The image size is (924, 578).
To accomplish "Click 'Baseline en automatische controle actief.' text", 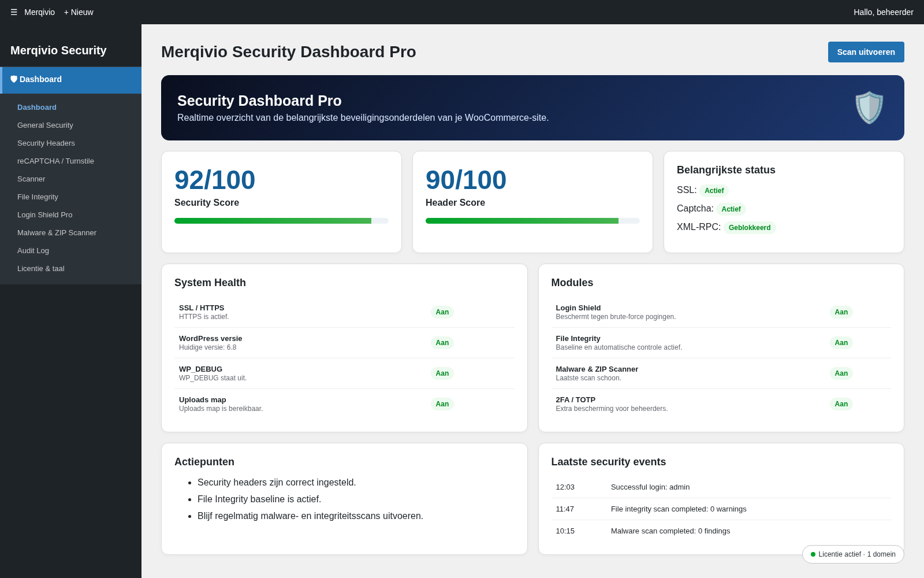I will pos(619,347).
